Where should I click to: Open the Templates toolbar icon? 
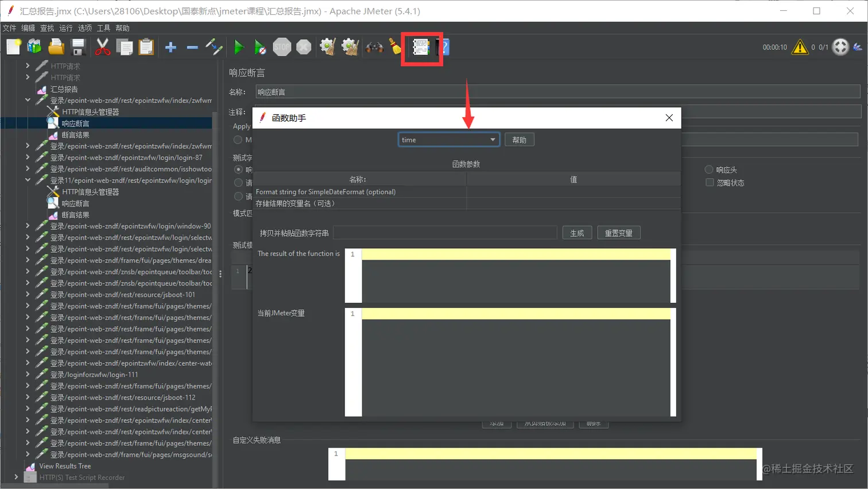pos(34,47)
